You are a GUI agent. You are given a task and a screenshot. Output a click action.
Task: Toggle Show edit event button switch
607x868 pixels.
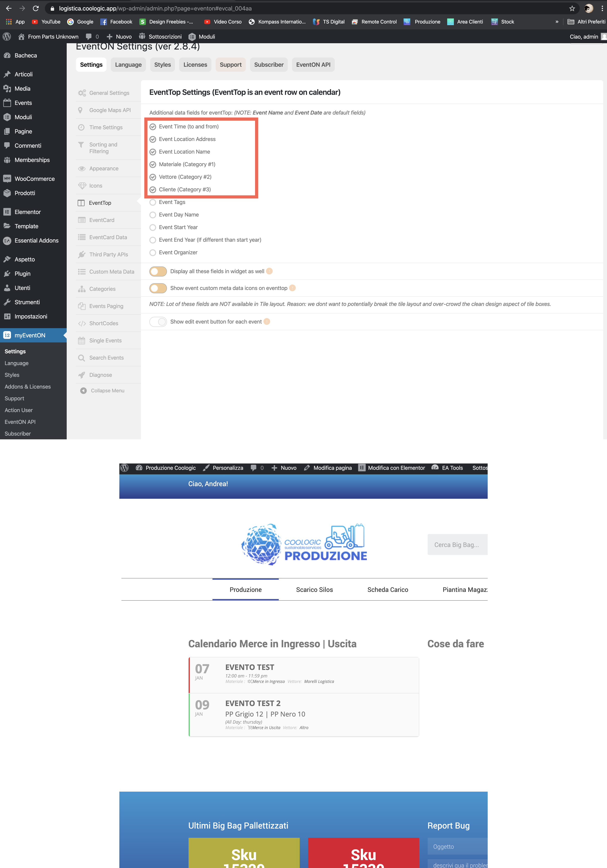[158, 322]
